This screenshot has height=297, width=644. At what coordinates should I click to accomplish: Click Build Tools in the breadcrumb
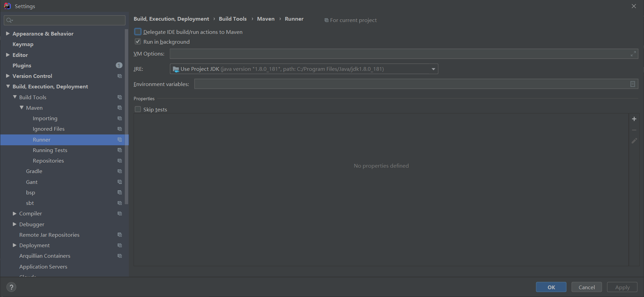233,19
